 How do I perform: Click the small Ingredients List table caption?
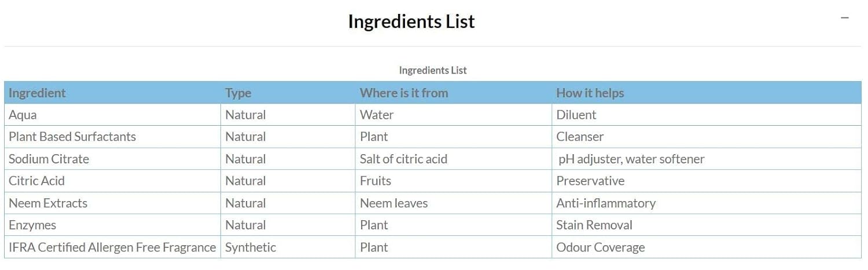click(433, 70)
